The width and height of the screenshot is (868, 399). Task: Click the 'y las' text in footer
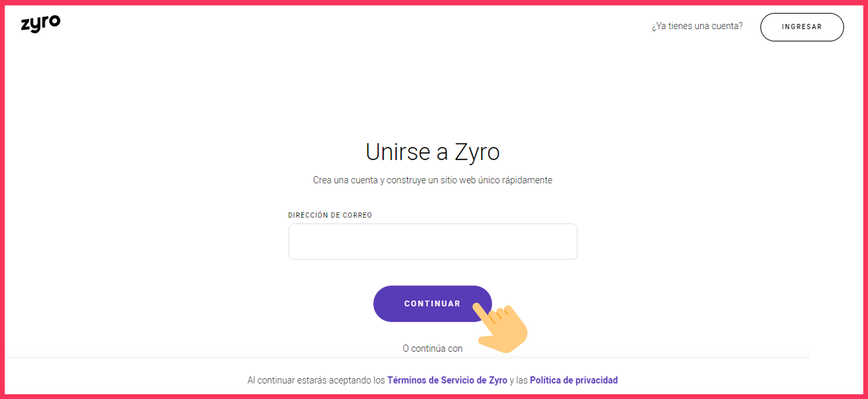click(x=519, y=380)
